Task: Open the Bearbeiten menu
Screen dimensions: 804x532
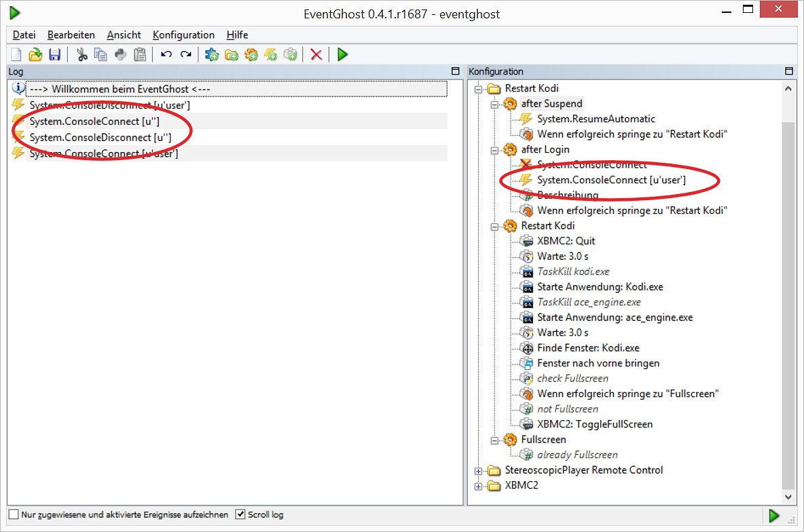Action: click(71, 35)
